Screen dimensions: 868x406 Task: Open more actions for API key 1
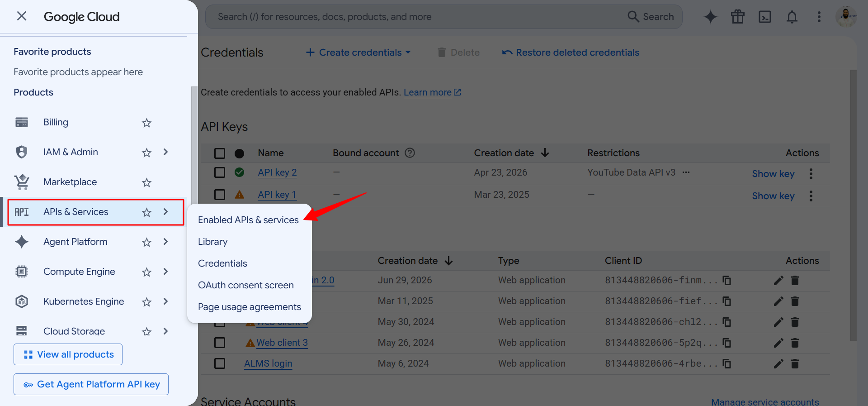(x=811, y=196)
